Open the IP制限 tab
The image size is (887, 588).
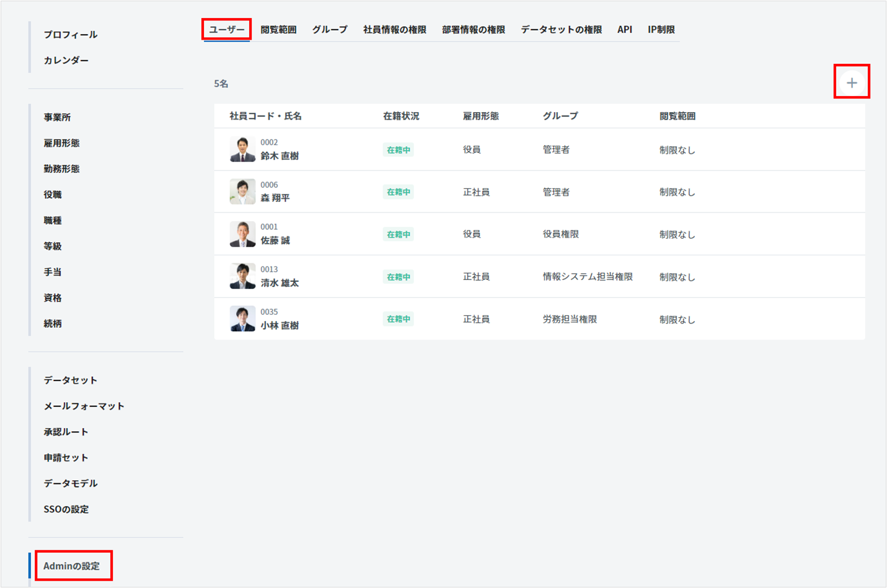pos(661,30)
